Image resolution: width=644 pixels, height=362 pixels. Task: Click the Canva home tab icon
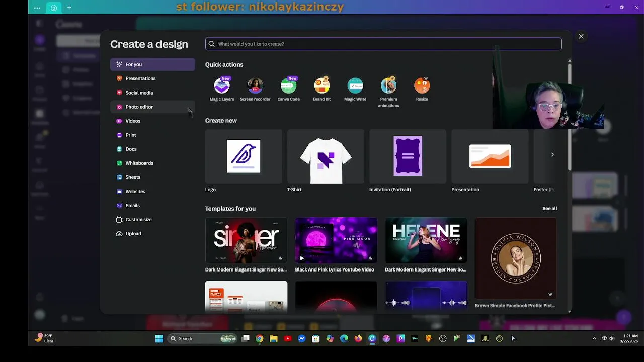(x=54, y=8)
